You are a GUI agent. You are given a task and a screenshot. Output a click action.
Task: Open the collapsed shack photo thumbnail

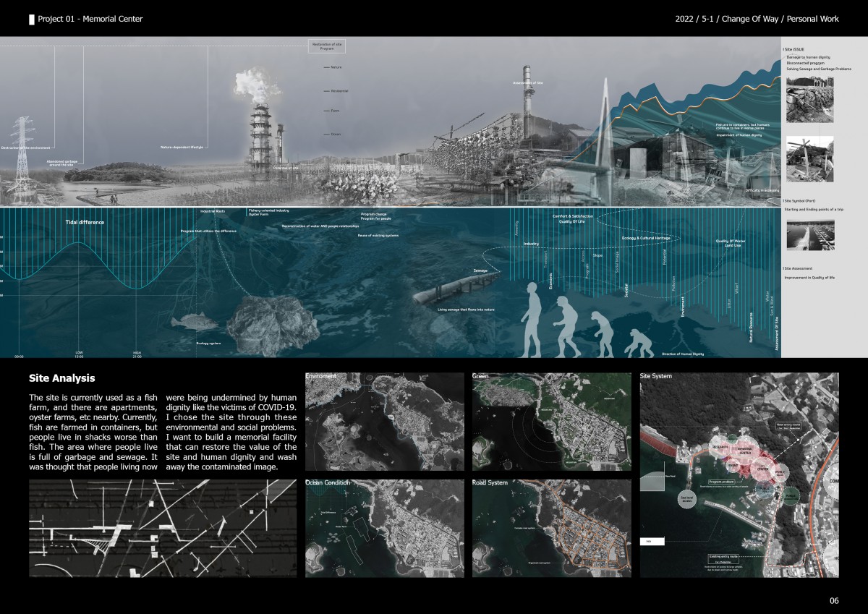pos(809,158)
